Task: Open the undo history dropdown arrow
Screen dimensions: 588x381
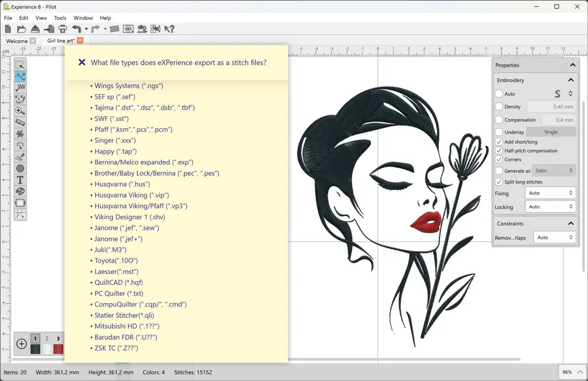Action: click(x=86, y=29)
